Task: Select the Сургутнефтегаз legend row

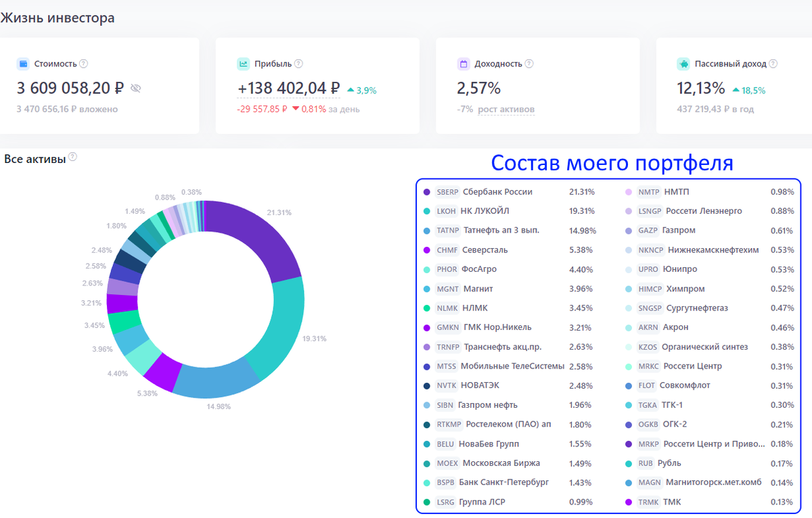Action: click(710, 308)
